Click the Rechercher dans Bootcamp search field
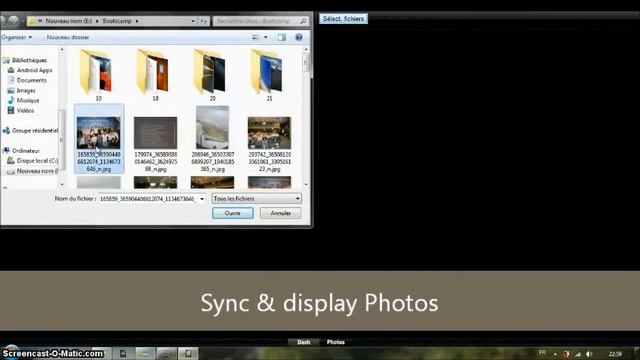 [x=256, y=21]
